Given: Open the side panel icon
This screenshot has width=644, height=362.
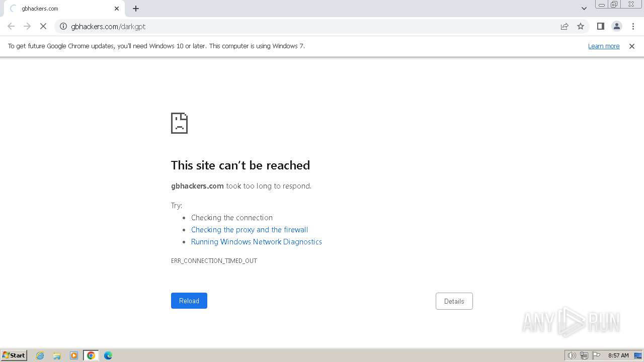Looking at the screenshot, I should (x=600, y=26).
